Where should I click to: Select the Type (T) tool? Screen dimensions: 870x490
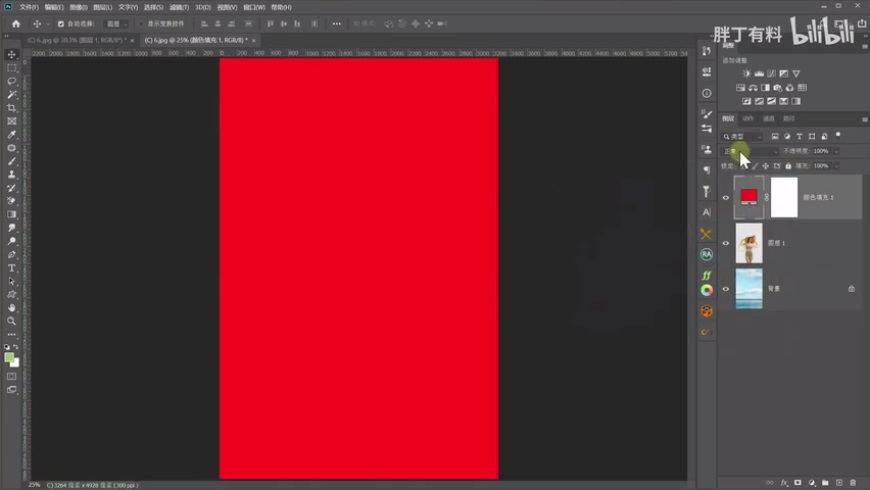(x=12, y=268)
